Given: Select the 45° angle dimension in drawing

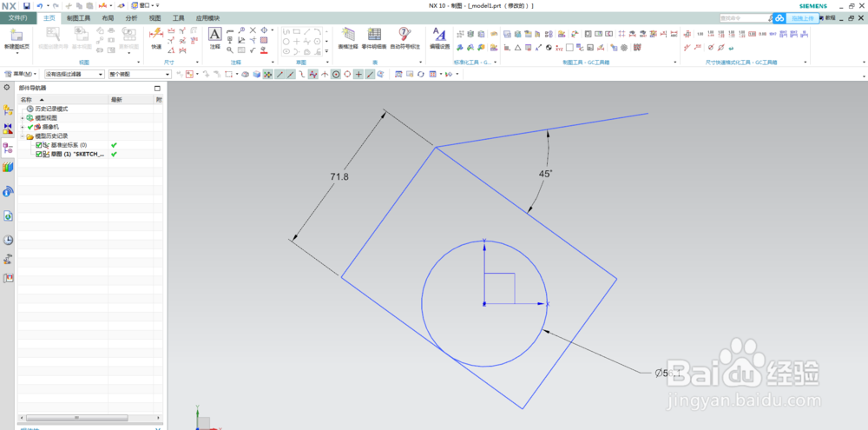Looking at the screenshot, I should [x=546, y=174].
